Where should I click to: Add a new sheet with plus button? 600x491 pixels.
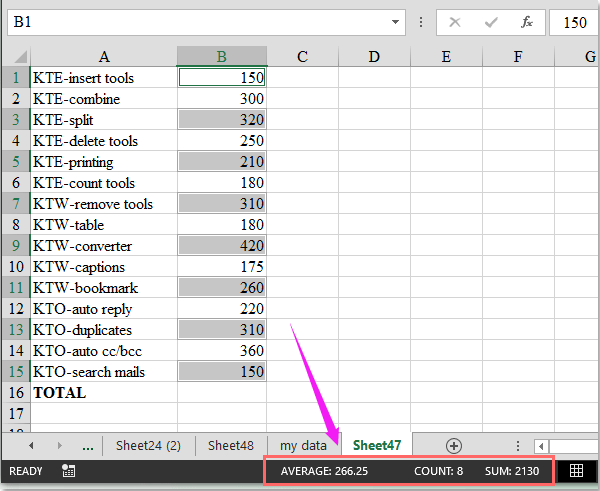[x=454, y=445]
